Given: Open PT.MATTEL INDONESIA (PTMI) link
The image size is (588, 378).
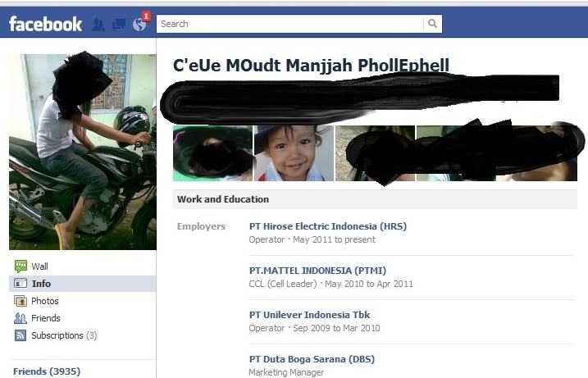Looking at the screenshot, I should pyautogui.click(x=317, y=271).
